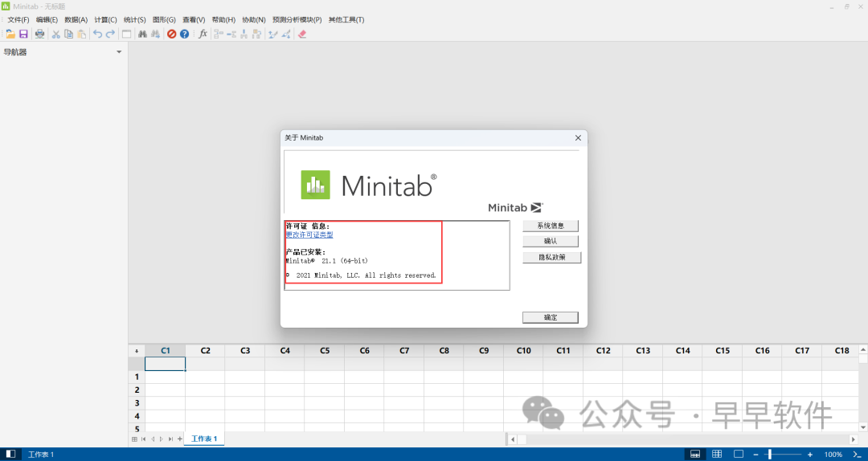Click the worksheet direction arrow above row 1
Viewport: 868px width, 461px height.
tap(136, 351)
